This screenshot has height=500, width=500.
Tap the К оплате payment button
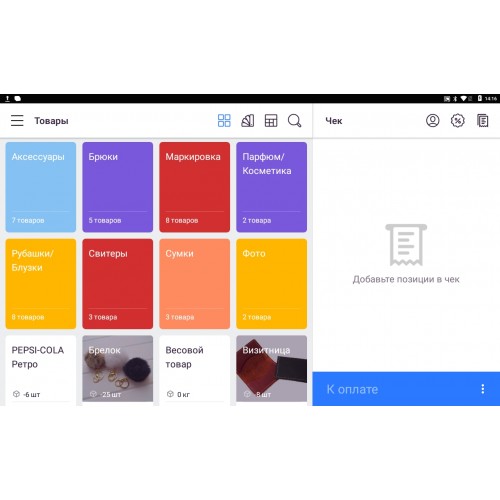point(406,389)
